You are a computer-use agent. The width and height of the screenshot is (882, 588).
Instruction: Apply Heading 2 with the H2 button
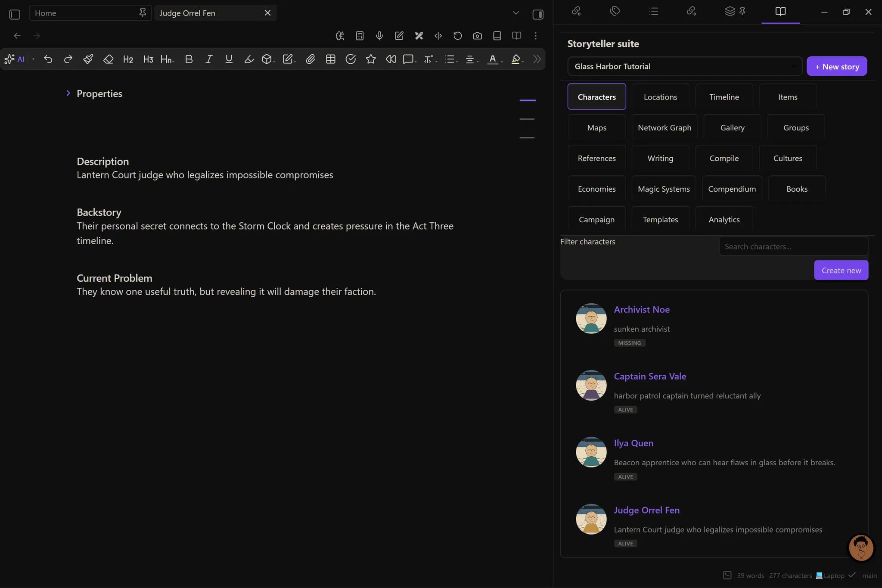tap(128, 59)
